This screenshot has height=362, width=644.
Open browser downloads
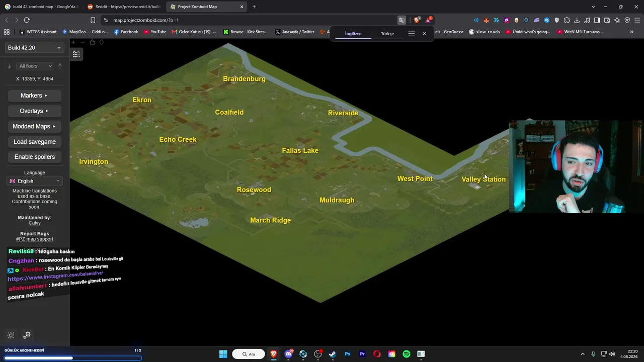(x=577, y=20)
